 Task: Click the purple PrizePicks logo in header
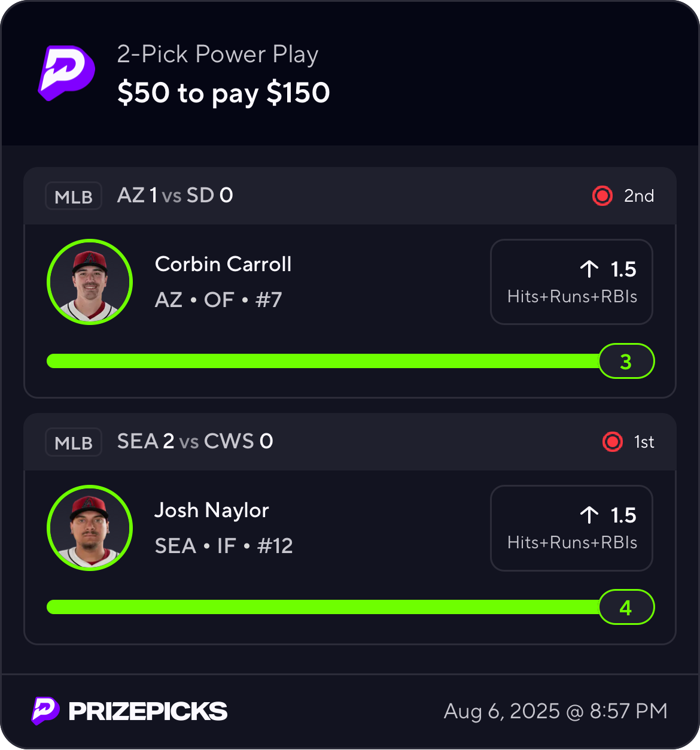point(66,73)
